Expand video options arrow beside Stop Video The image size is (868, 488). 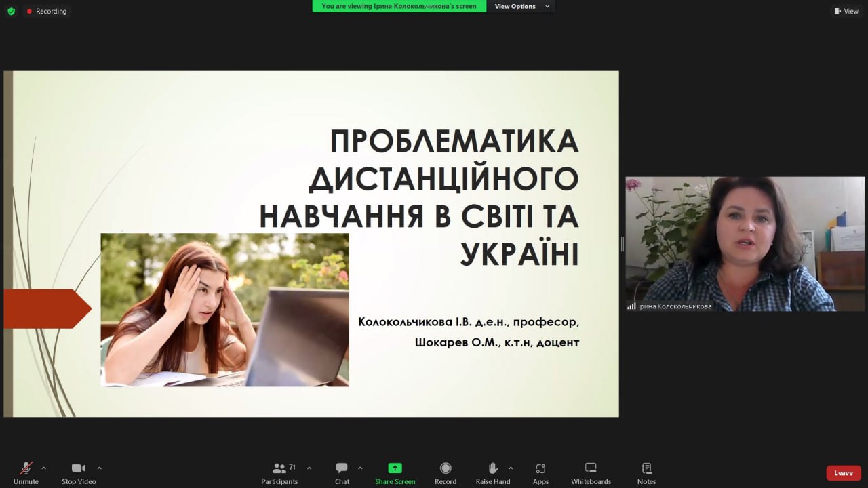coord(99,468)
